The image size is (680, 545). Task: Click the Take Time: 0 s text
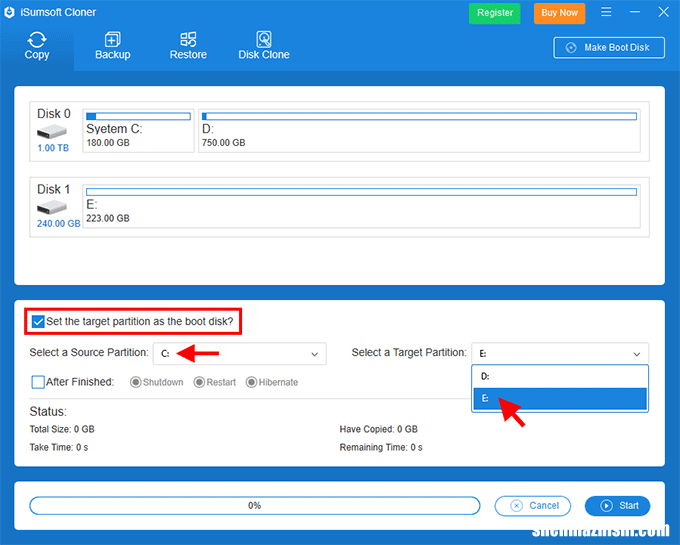[x=59, y=447]
